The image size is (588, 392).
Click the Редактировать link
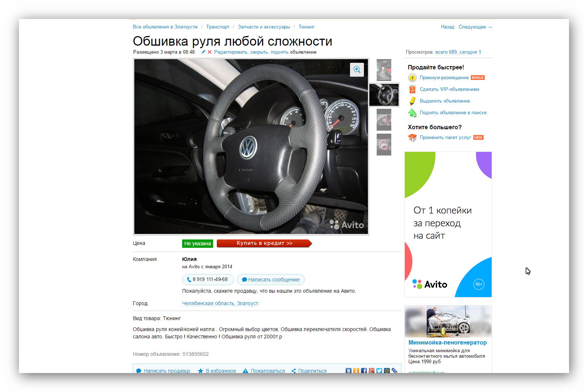(x=231, y=52)
